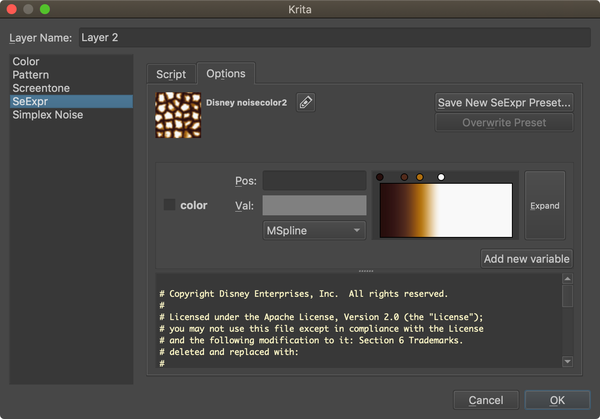Image resolution: width=600 pixels, height=419 pixels.
Task: Click the script scrollbar down arrow
Action: point(567,361)
